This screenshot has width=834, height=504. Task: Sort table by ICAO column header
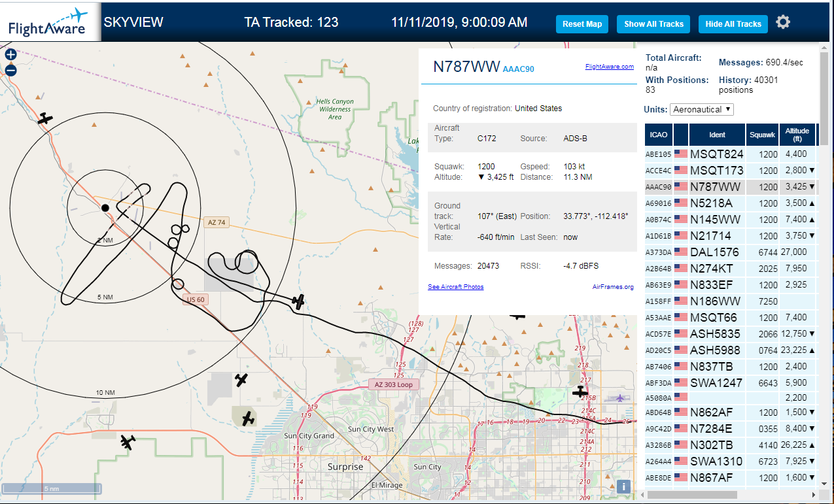[x=659, y=135]
